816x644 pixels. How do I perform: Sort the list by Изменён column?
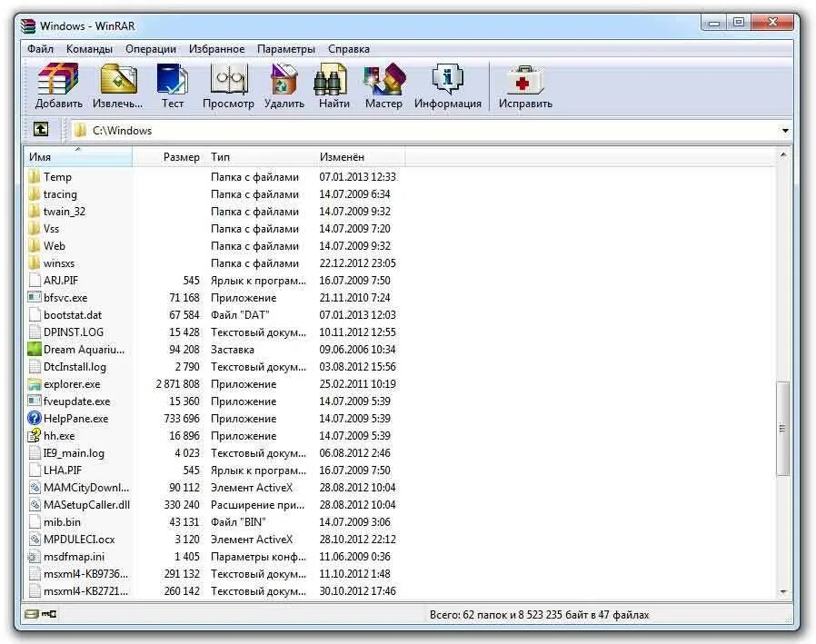360,156
